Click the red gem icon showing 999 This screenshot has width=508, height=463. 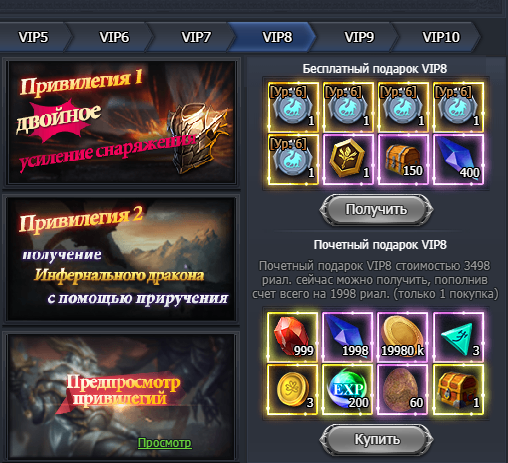[x=293, y=337]
